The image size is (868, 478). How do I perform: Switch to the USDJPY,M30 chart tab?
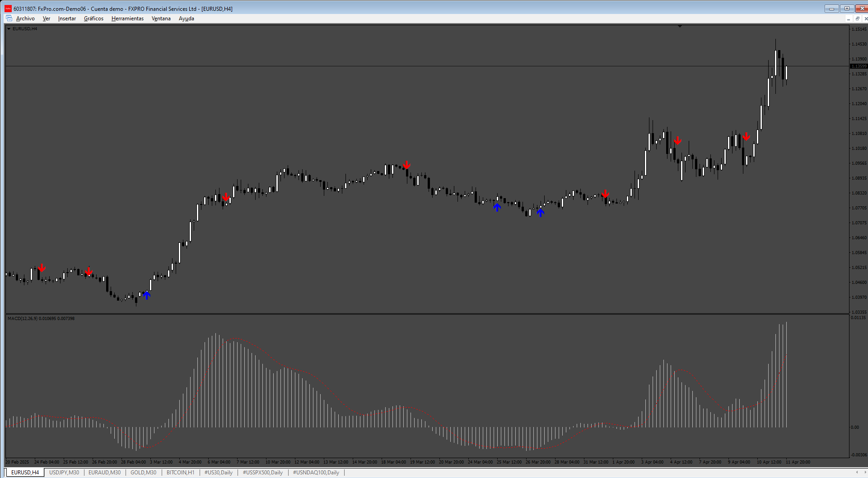point(64,473)
